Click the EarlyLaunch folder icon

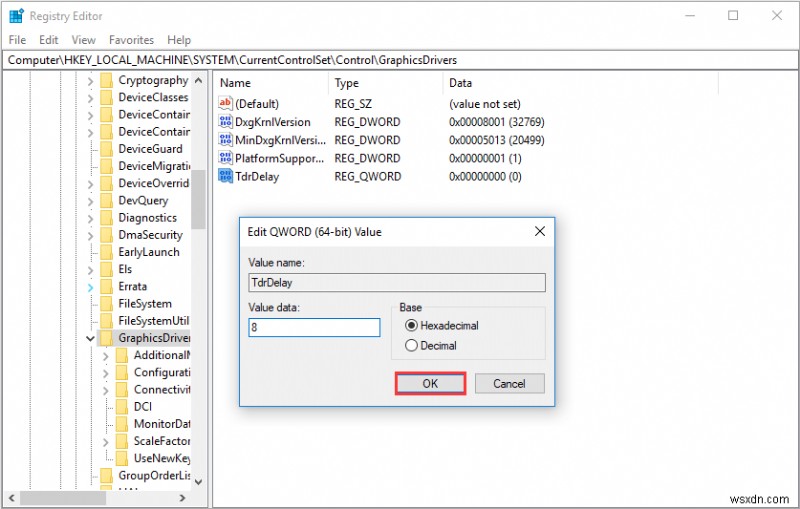click(x=106, y=252)
